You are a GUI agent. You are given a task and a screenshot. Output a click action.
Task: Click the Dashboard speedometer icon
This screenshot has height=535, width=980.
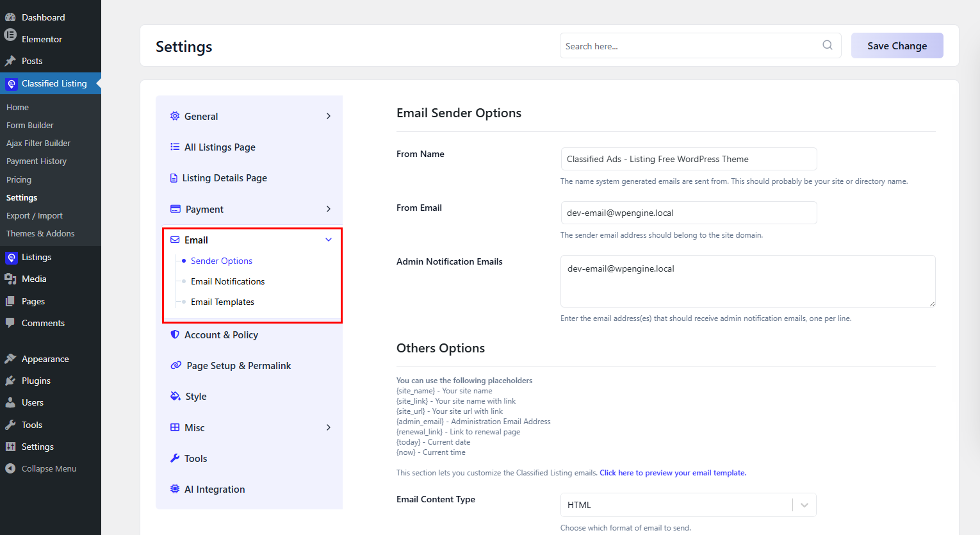[x=10, y=17]
